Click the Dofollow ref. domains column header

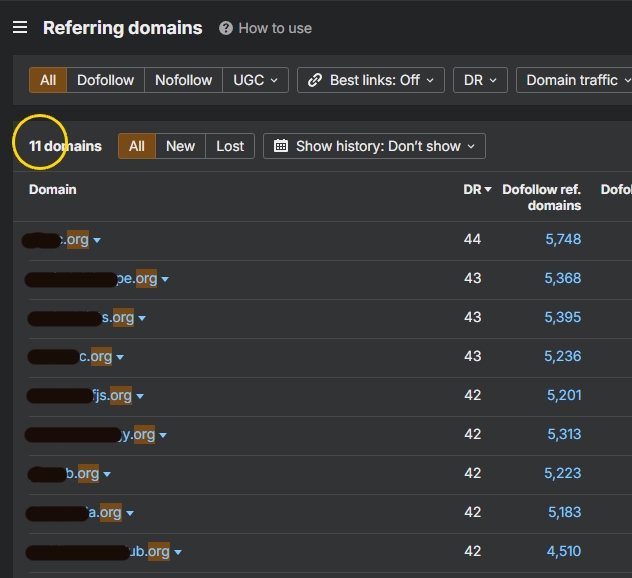tap(542, 197)
